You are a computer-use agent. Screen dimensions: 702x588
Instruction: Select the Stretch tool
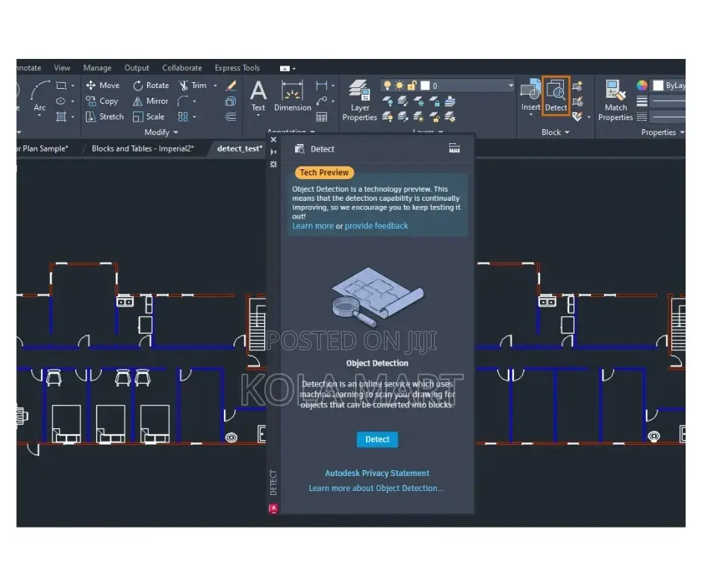click(x=105, y=117)
